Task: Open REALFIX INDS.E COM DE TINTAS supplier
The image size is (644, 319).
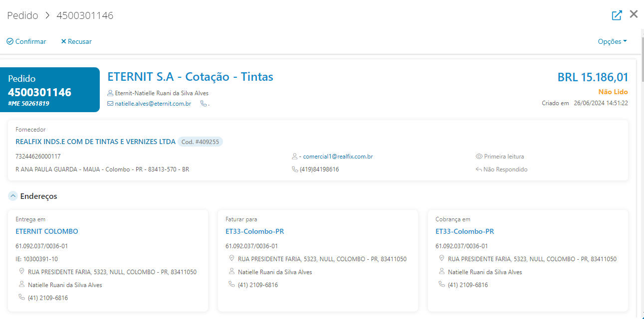Action: (x=95, y=142)
